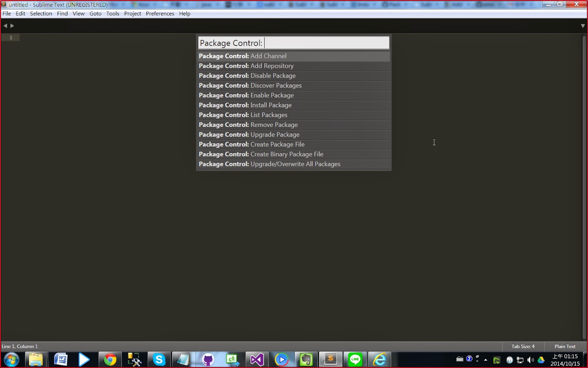This screenshot has width=588, height=368.
Task: Click the blue play arrow taskbar icon
Action: coord(84,360)
